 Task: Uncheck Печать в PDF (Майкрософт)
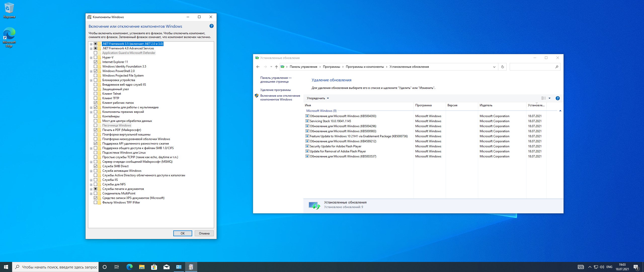click(96, 130)
